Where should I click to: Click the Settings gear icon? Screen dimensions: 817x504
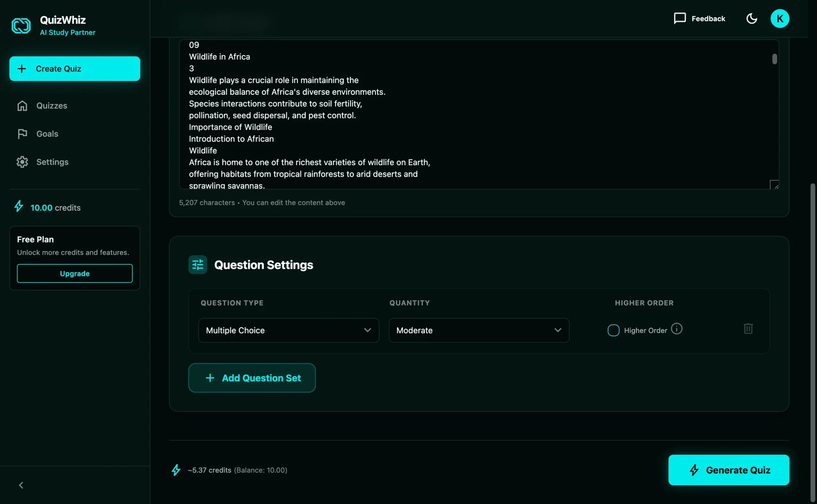pos(22,162)
